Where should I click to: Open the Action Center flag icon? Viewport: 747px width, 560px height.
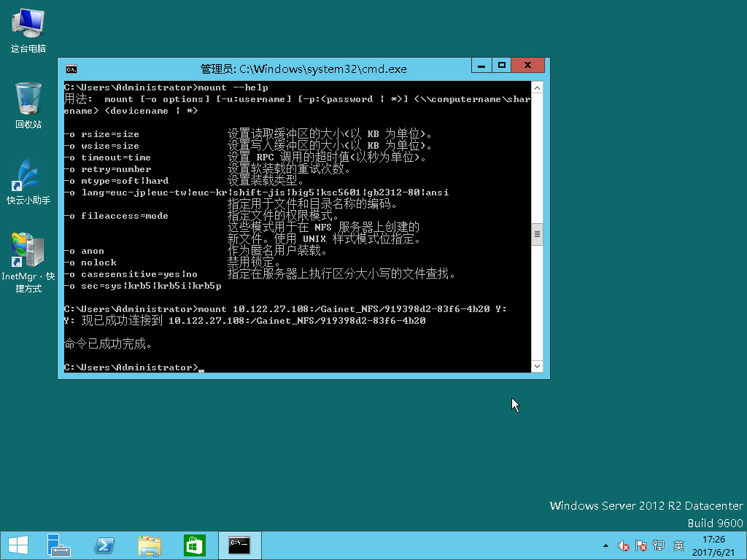tap(641, 545)
